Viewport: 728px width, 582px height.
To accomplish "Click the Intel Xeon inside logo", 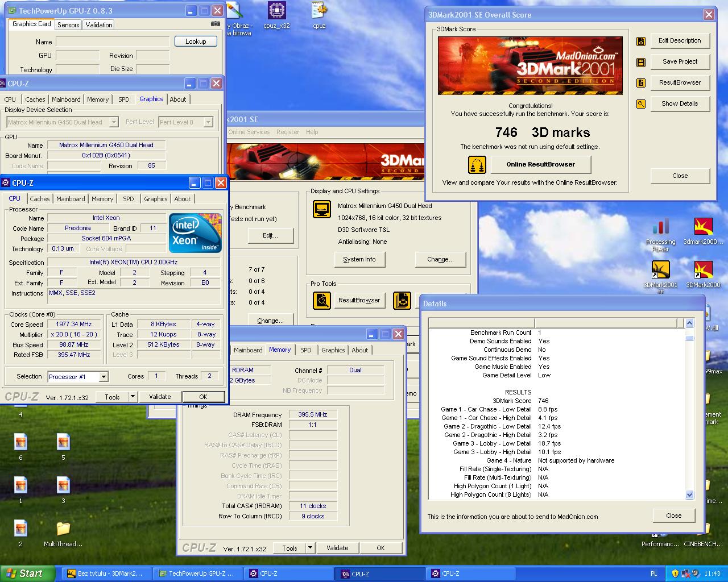I will pyautogui.click(x=196, y=232).
